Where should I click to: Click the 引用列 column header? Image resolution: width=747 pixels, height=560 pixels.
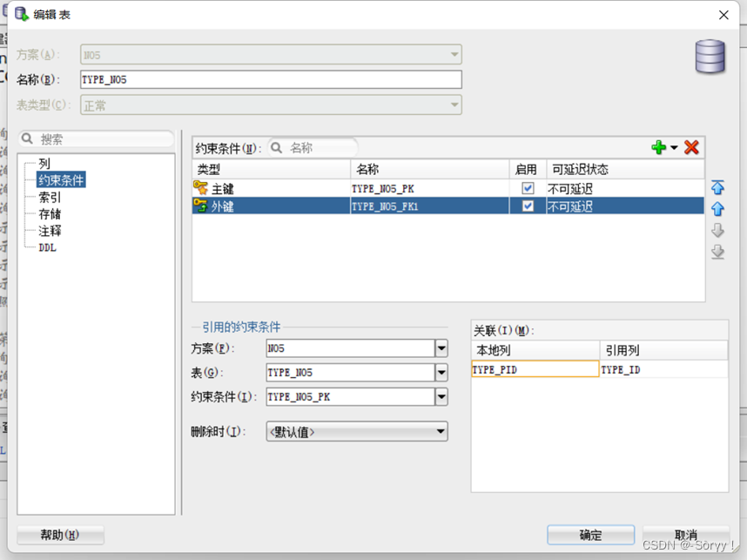click(x=663, y=350)
